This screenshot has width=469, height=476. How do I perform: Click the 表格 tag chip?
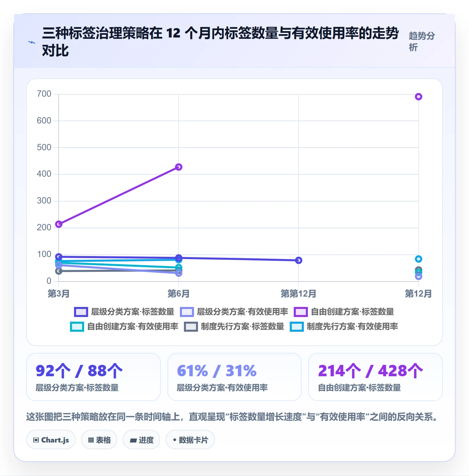[x=99, y=440]
